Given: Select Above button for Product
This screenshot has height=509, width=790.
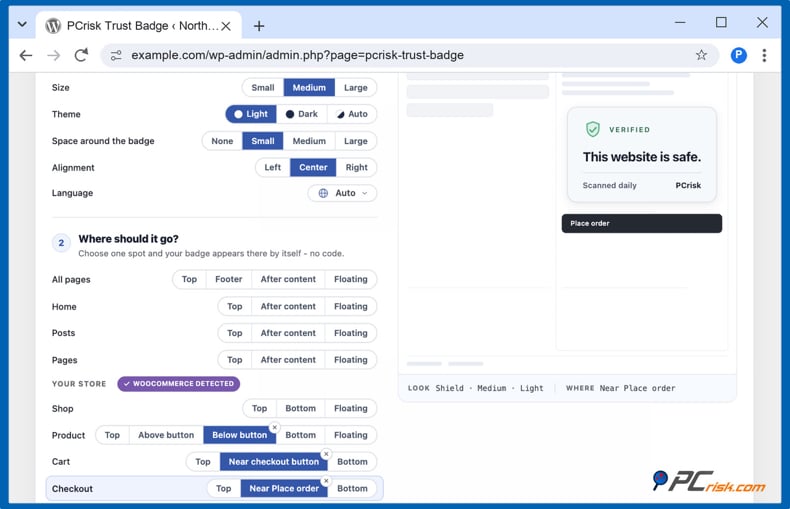Looking at the screenshot, I should pyautogui.click(x=166, y=435).
